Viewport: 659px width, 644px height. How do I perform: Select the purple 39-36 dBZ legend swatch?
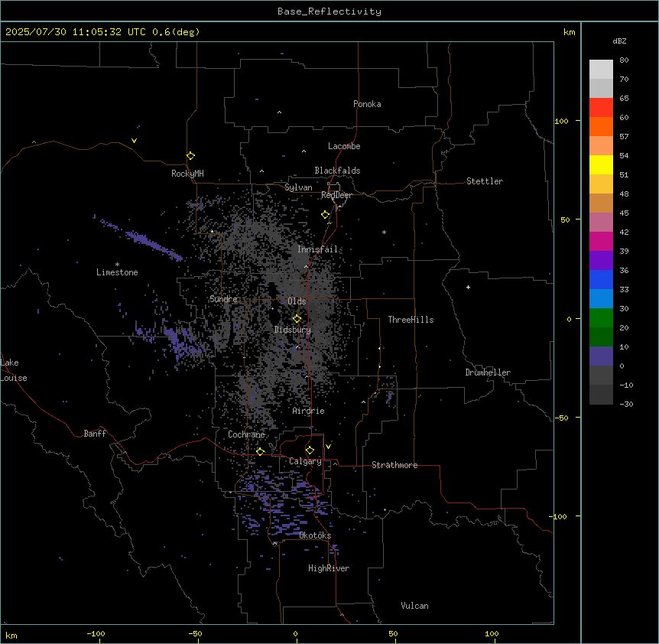click(x=601, y=261)
